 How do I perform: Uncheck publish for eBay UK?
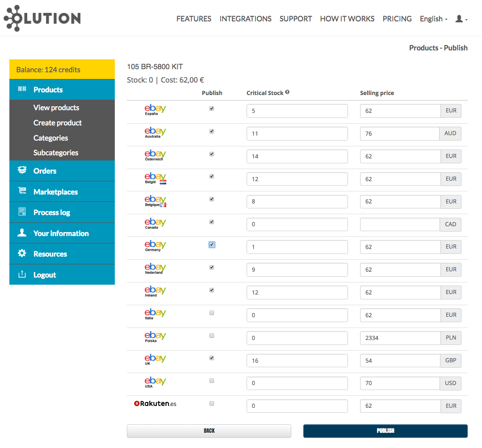[212, 358]
